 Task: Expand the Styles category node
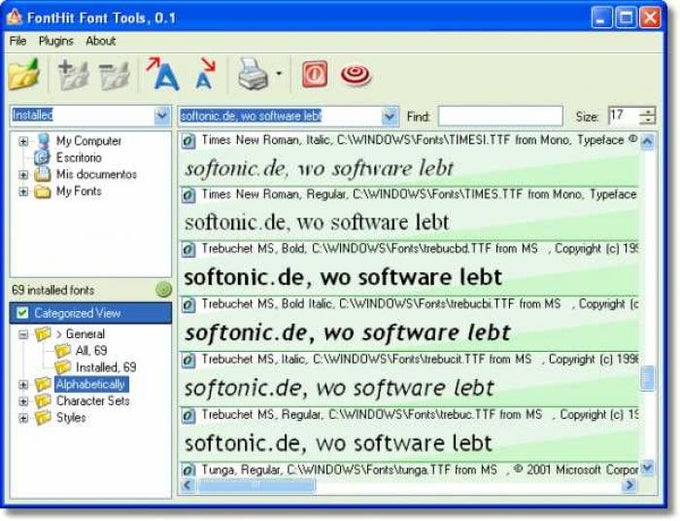pos(23,418)
